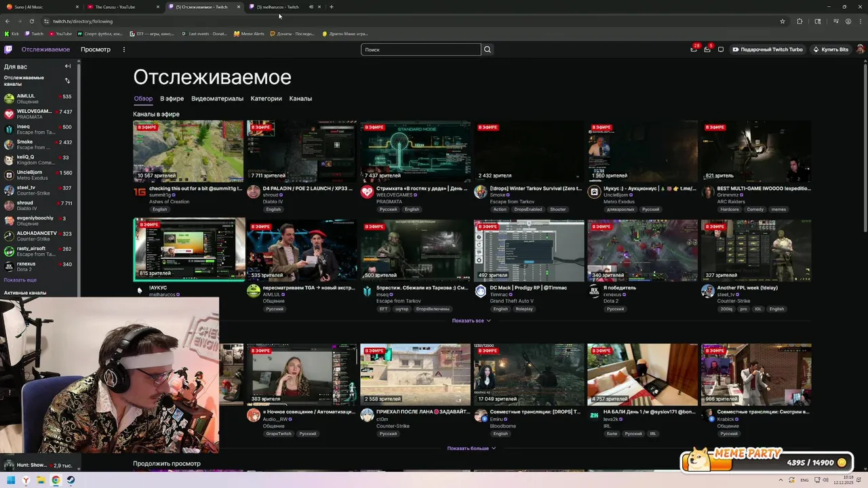Open summit1g channel avatar

[140, 192]
